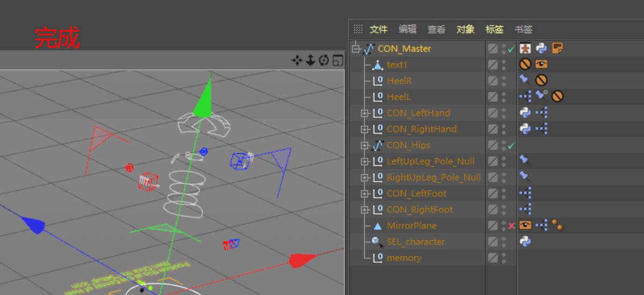Select the Python tag on SEL_character
This screenshot has width=644, height=295.
tap(525, 241)
